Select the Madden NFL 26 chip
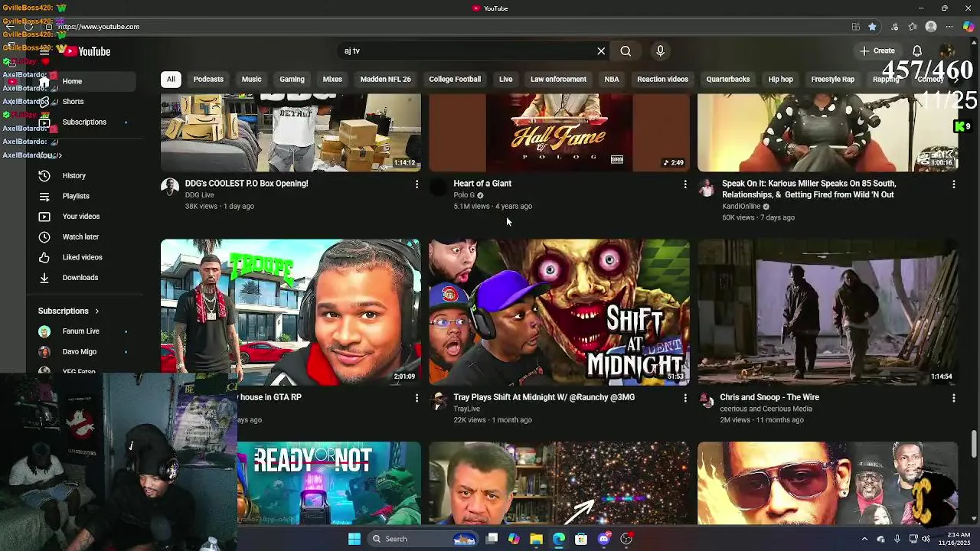 point(385,80)
